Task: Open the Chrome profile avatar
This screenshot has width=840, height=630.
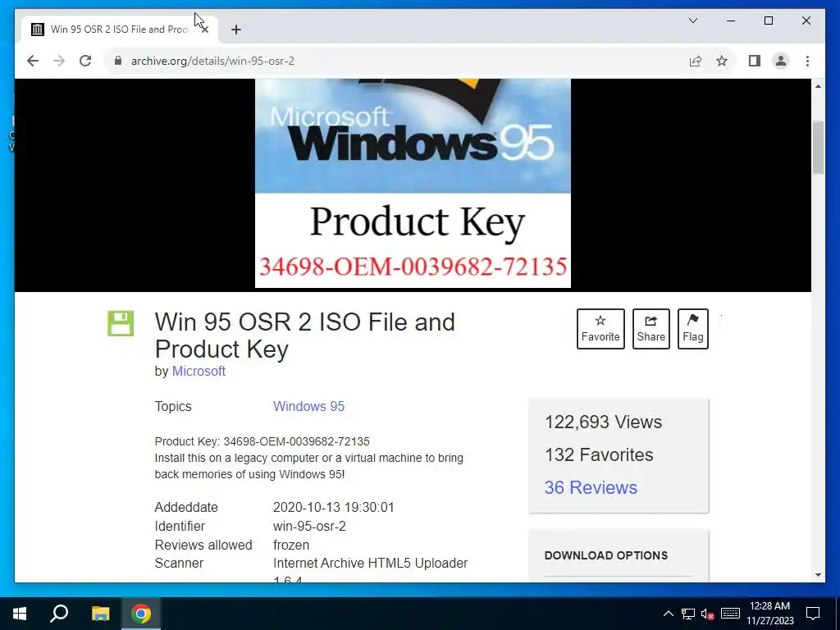Action: (781, 61)
